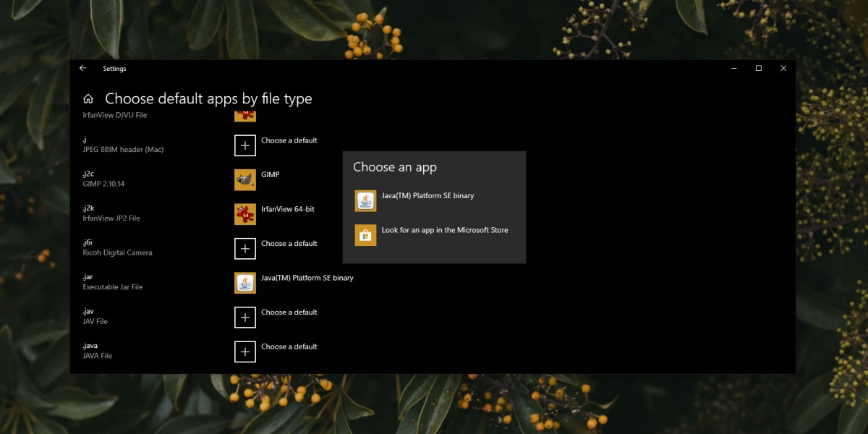Click the .j2k extension label

88,208
